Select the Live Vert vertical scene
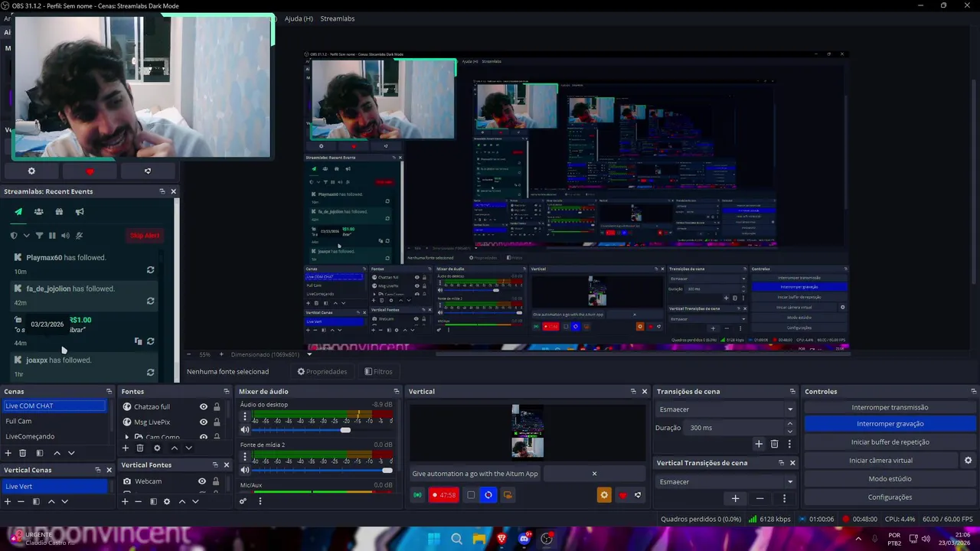Viewport: 980px width, 551px height. (x=55, y=486)
